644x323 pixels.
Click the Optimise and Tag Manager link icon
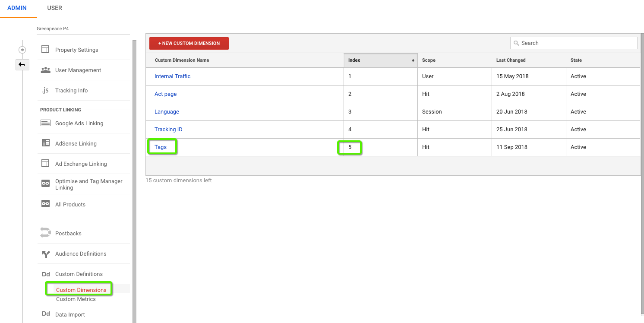(45, 184)
